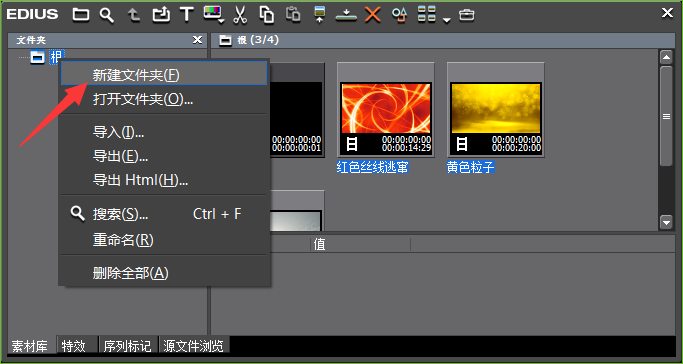The image size is (683, 364).
Task: Cut the selected clips with the scissors icon
Action: [240, 15]
